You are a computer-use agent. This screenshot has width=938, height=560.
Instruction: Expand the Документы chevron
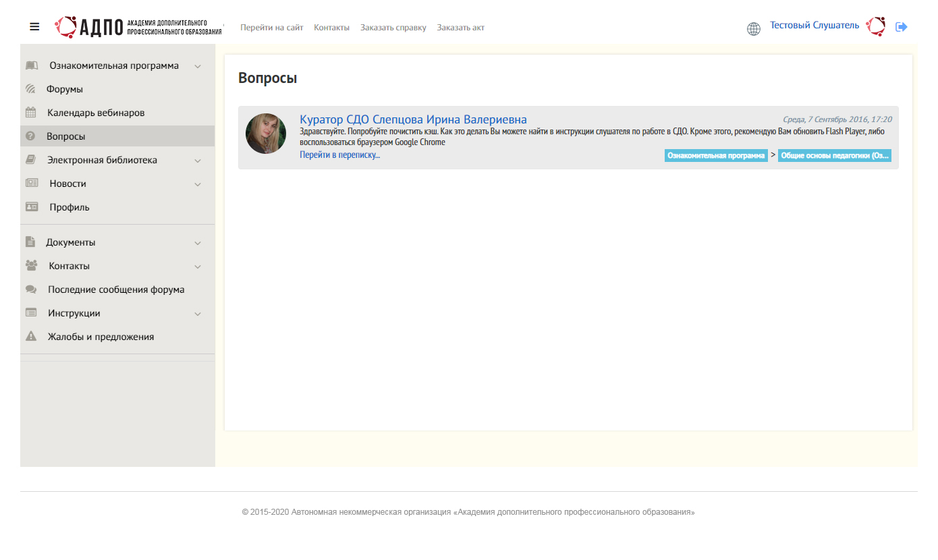coord(198,243)
